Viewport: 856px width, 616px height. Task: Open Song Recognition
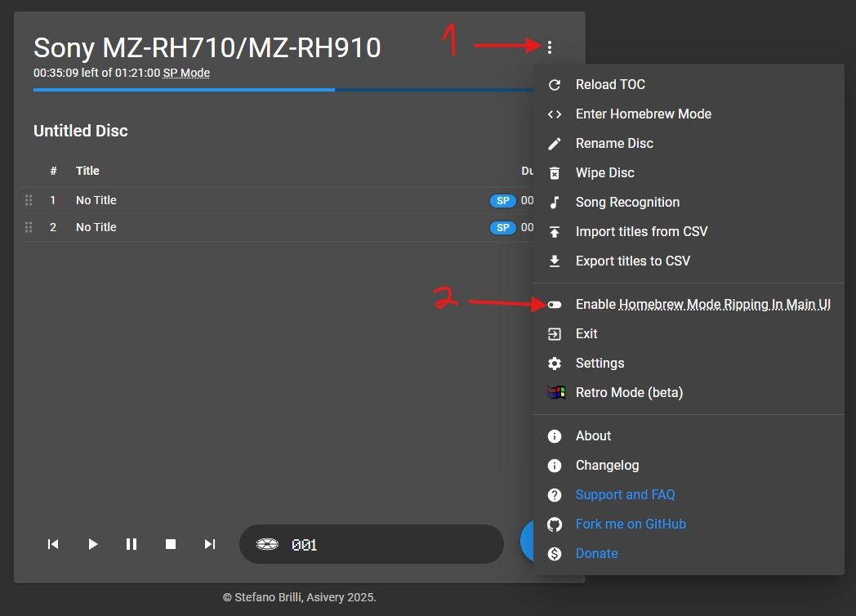pos(689,203)
